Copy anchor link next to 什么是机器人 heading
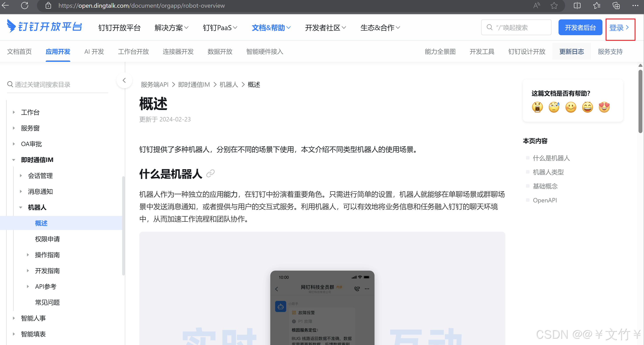The width and height of the screenshot is (644, 345). click(x=210, y=174)
